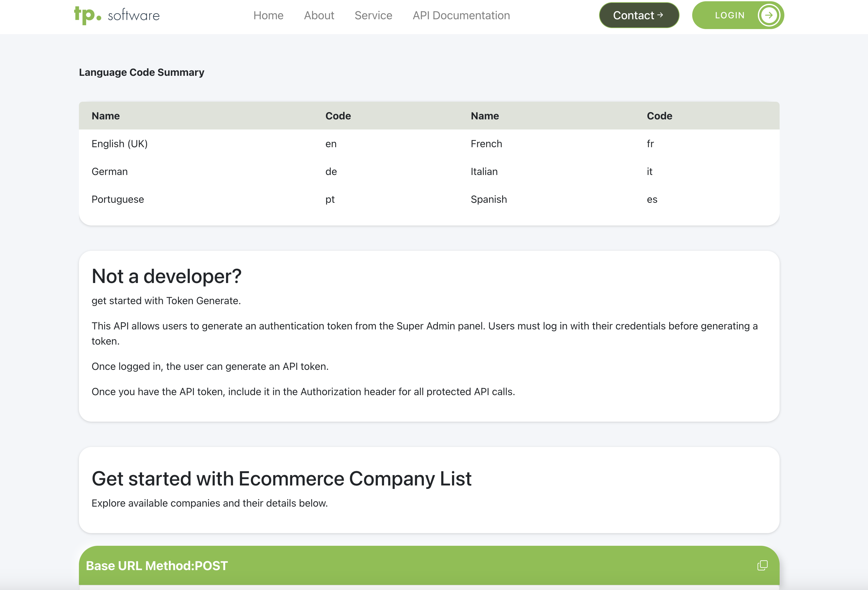868x590 pixels.
Task: Open the Home menu item
Action: (268, 15)
